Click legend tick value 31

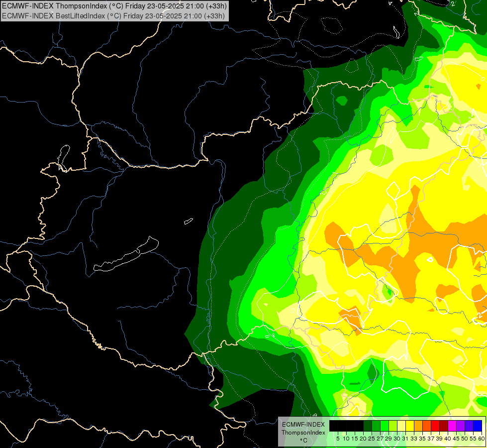pos(405,439)
